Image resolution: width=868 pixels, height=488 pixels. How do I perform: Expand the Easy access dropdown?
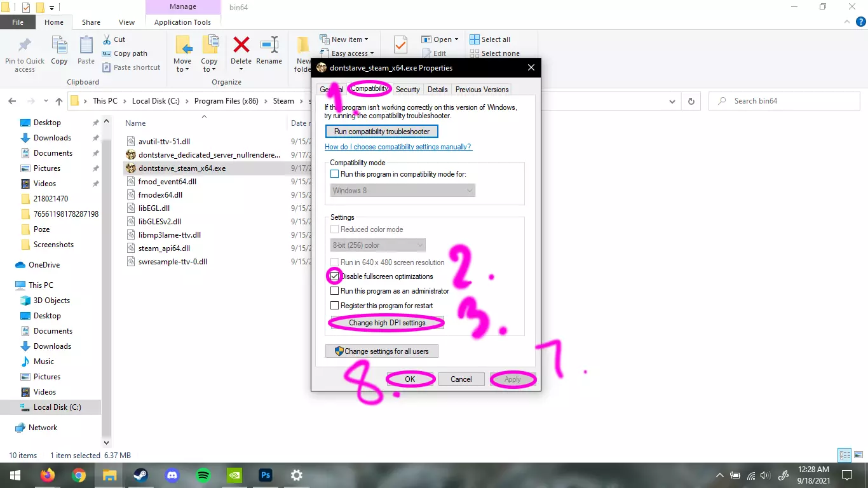click(372, 54)
